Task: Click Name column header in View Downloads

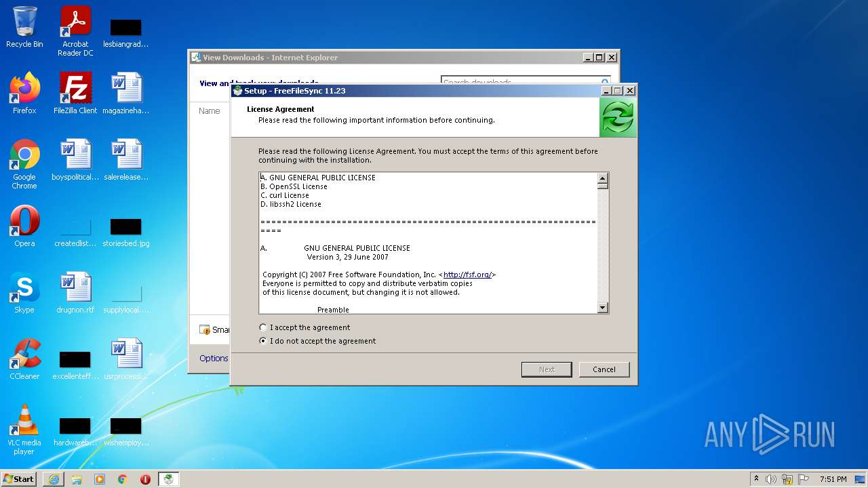Action: 209,110
